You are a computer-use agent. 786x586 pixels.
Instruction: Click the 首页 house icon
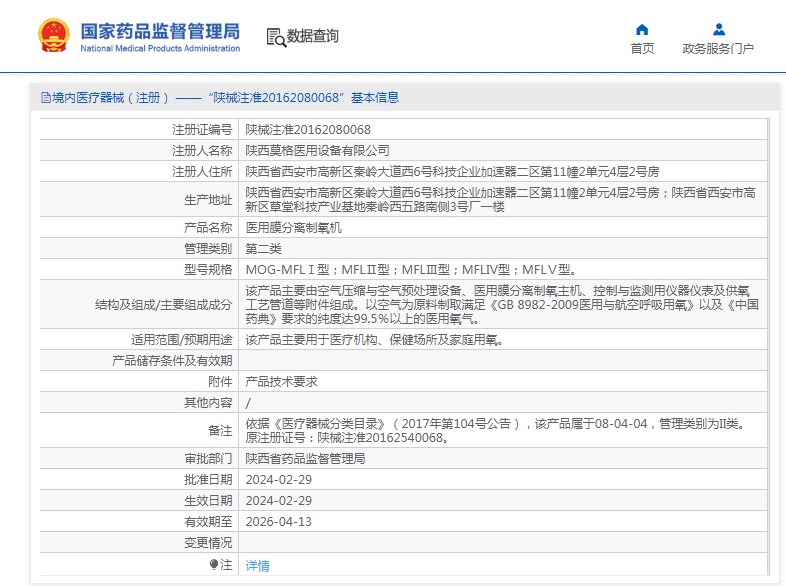tap(642, 29)
